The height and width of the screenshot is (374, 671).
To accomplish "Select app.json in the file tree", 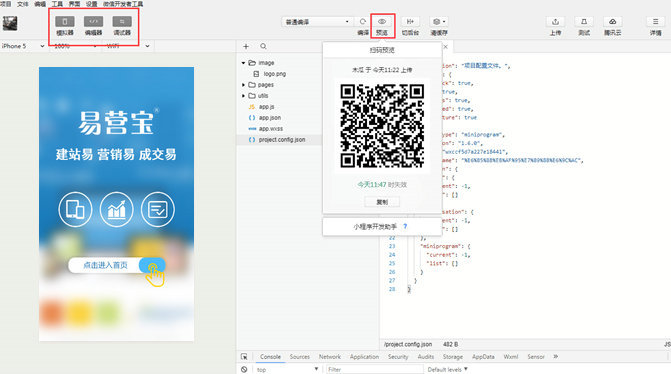I will pos(270,118).
